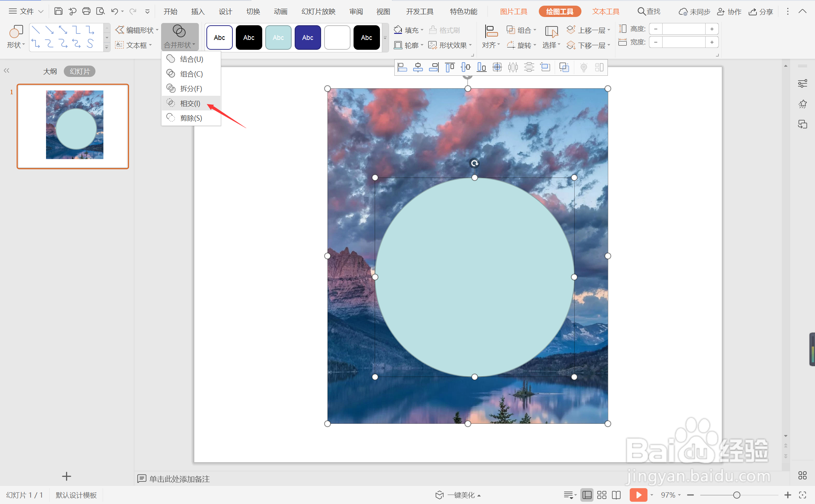Start slideshow with orange play button
The width and height of the screenshot is (815, 504).
point(638,495)
